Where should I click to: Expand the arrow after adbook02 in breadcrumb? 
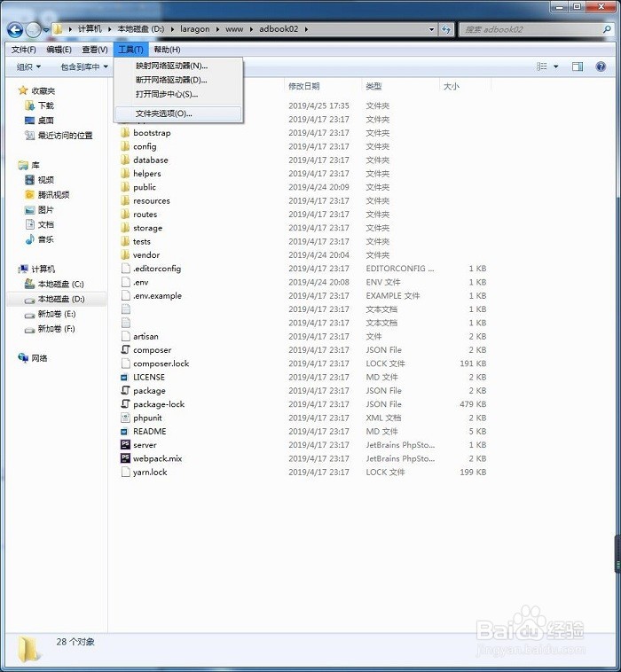tap(306, 29)
